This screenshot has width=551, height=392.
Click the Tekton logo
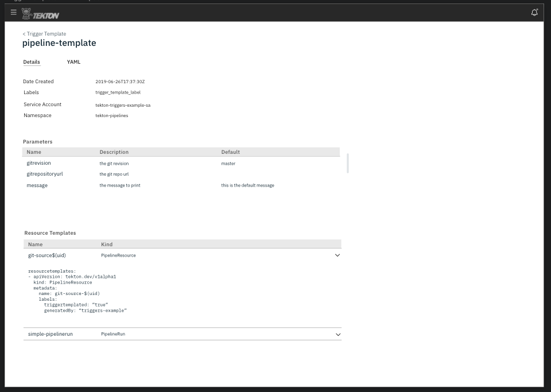(x=40, y=14)
